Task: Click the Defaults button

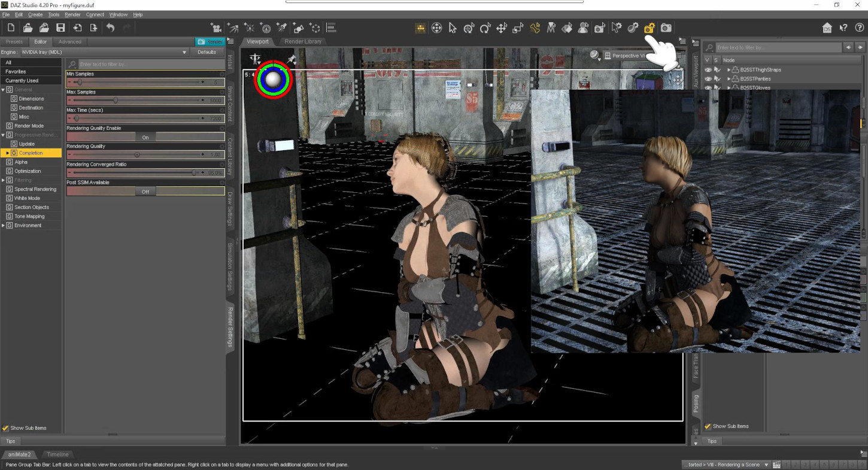Action: pyautogui.click(x=207, y=52)
